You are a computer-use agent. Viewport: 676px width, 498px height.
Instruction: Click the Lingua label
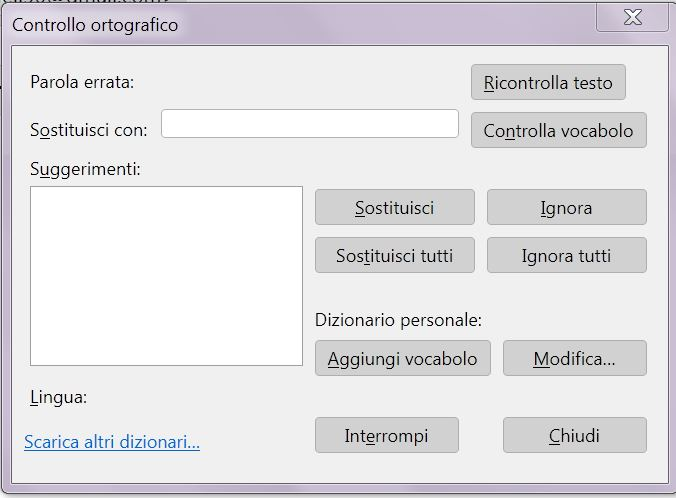tap(59, 397)
